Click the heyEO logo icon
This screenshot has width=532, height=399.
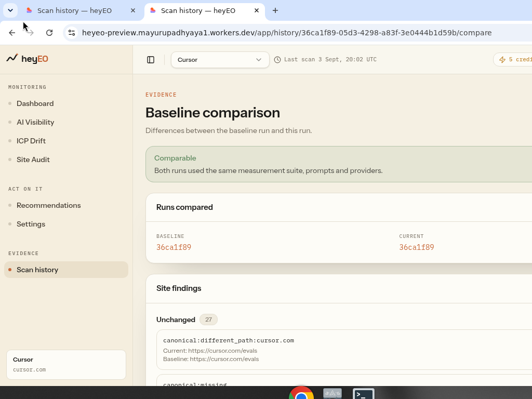click(12, 58)
